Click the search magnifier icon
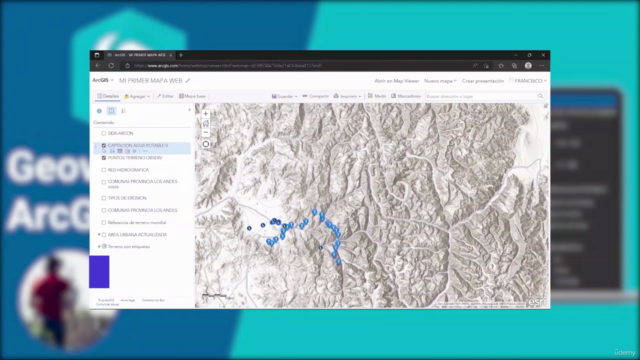 (x=540, y=96)
